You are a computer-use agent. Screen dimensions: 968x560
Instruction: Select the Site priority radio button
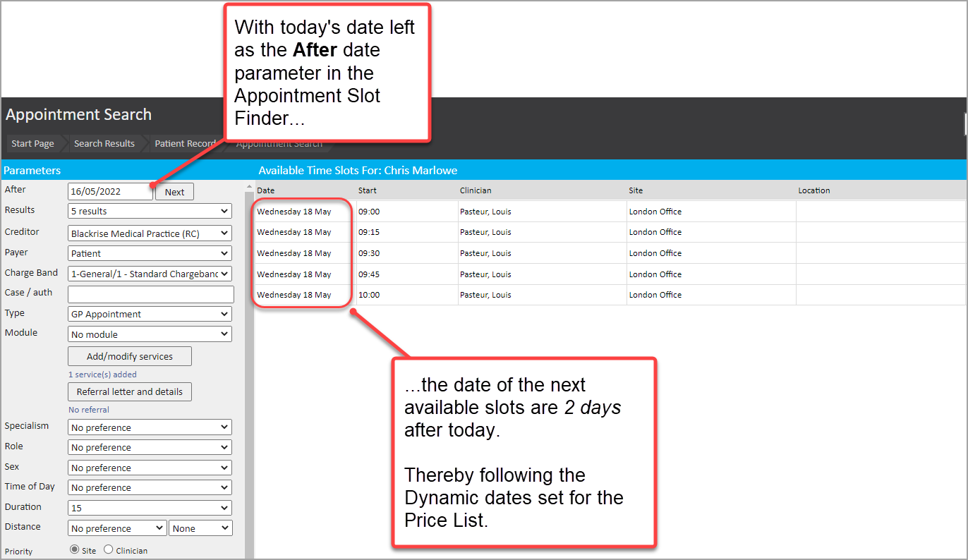coord(74,550)
